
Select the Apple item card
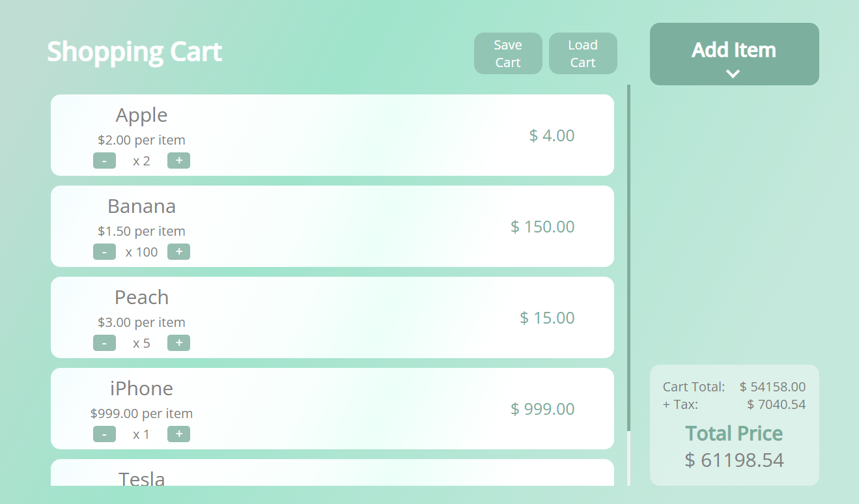click(x=332, y=135)
